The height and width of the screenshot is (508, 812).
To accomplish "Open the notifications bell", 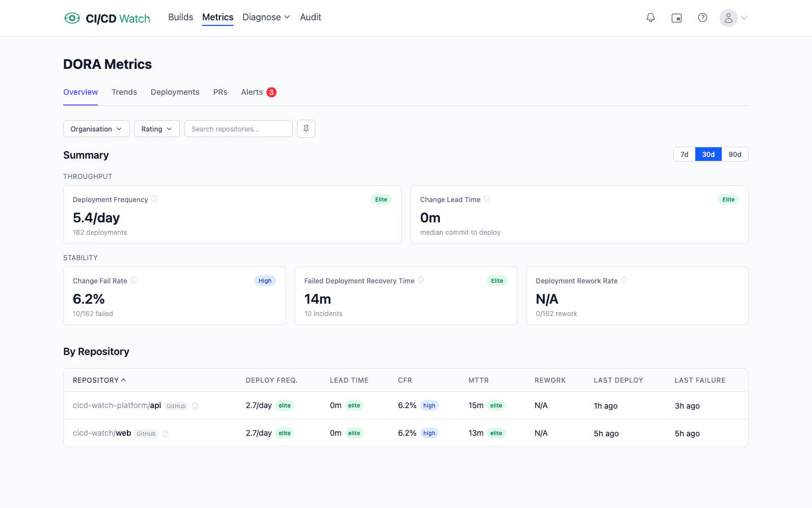I will click(651, 18).
